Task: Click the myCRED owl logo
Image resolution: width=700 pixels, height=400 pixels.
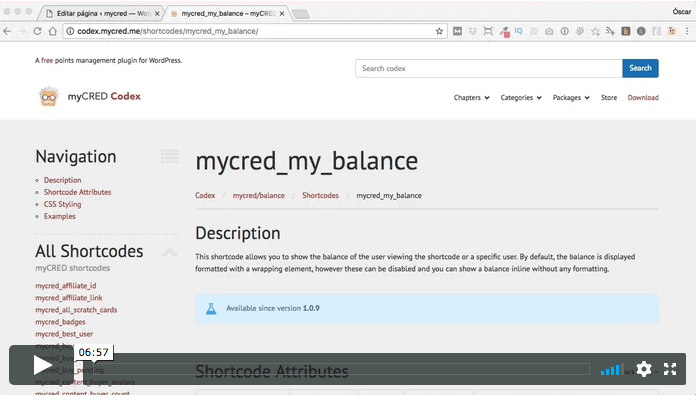Action: pos(49,96)
